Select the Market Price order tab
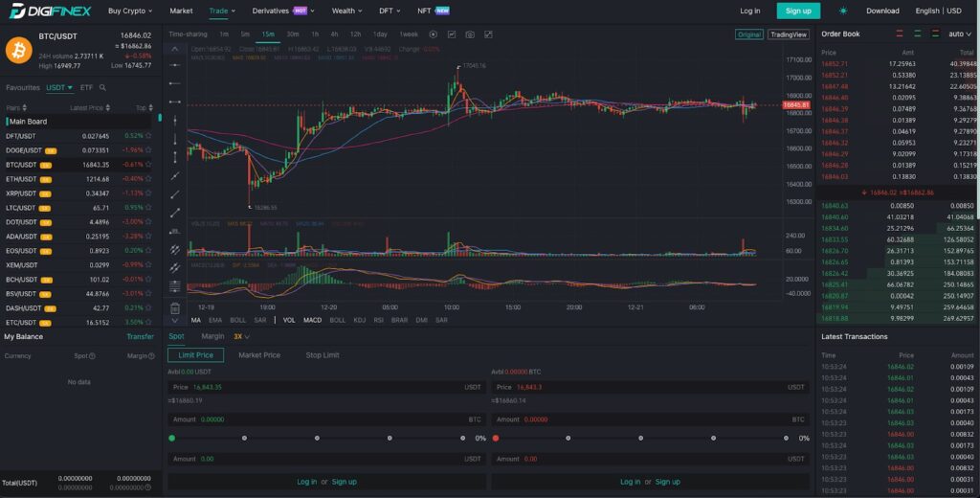Viewport: 980px width, 498px height. tap(259, 355)
